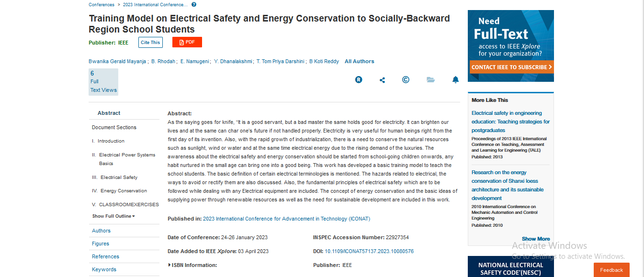644x277 pixels.
Task: Click Show More in More Like This
Action: tap(536, 239)
